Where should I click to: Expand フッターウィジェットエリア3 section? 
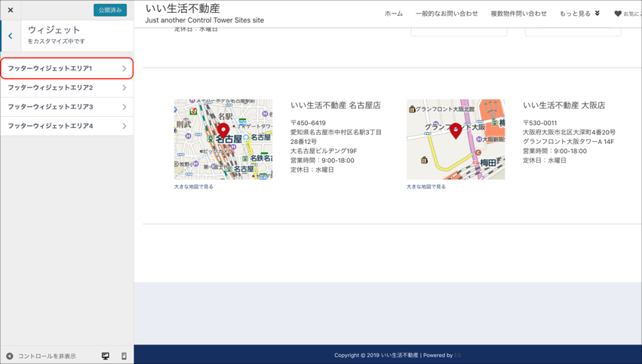click(66, 107)
